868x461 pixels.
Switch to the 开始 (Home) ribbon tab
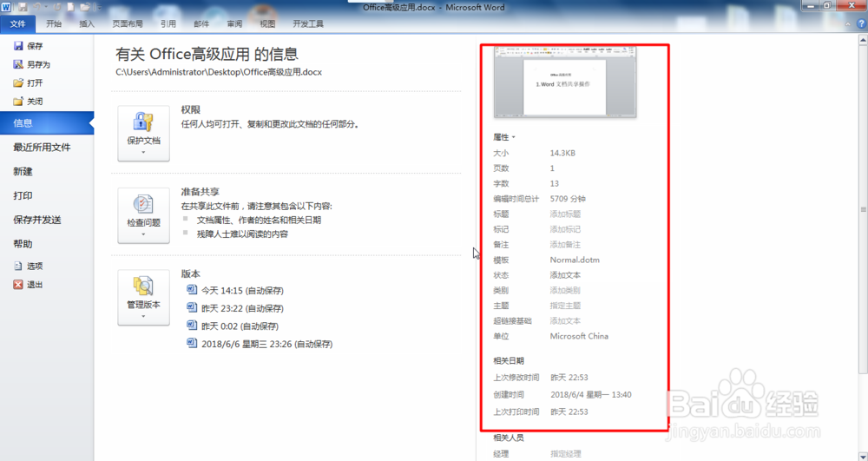pyautogui.click(x=54, y=23)
